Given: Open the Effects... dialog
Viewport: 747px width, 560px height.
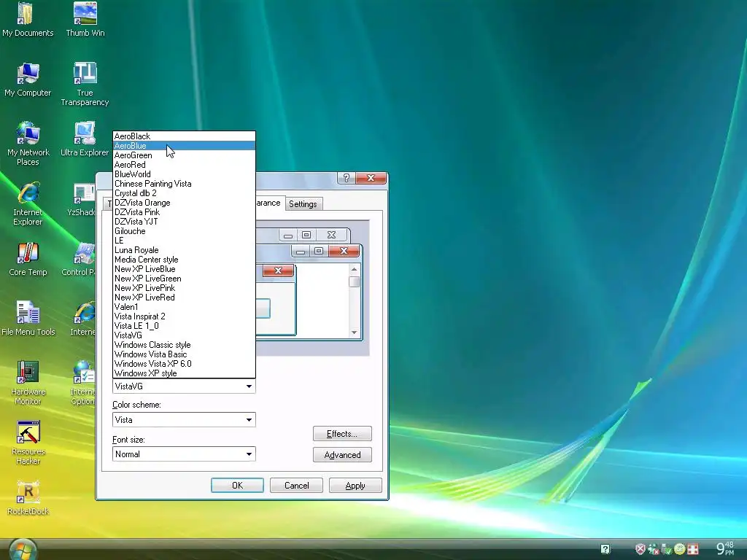Looking at the screenshot, I should 342,434.
